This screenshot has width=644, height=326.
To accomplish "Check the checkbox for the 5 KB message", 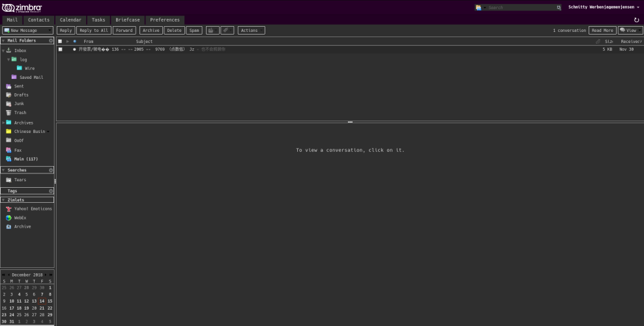I will tap(60, 50).
